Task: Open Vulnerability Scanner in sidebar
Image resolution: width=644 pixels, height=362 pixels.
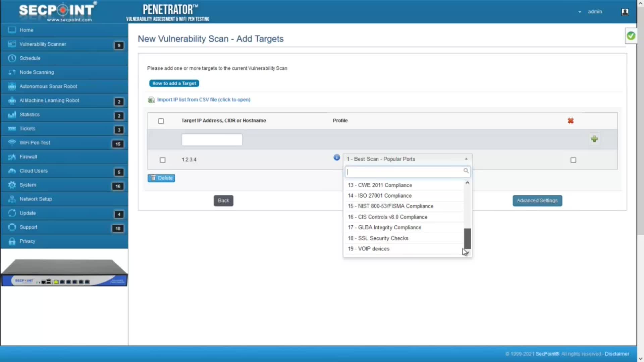Action: point(43,44)
